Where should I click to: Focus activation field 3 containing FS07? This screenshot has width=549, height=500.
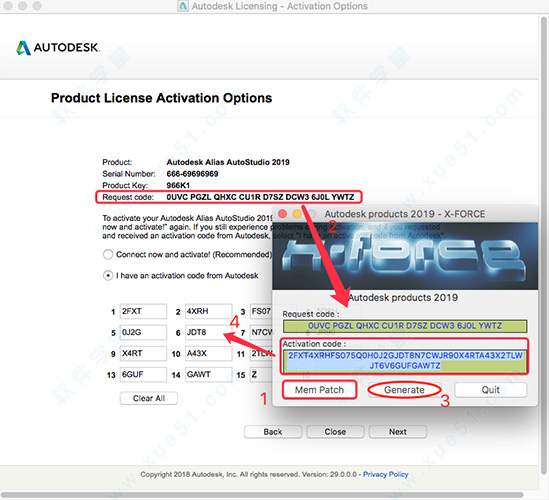pos(261,311)
